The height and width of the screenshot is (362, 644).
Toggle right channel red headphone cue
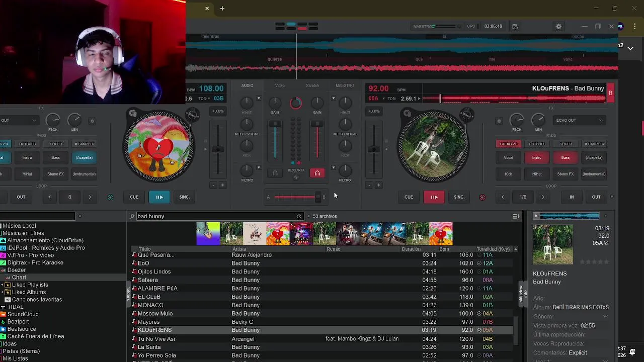click(x=317, y=173)
